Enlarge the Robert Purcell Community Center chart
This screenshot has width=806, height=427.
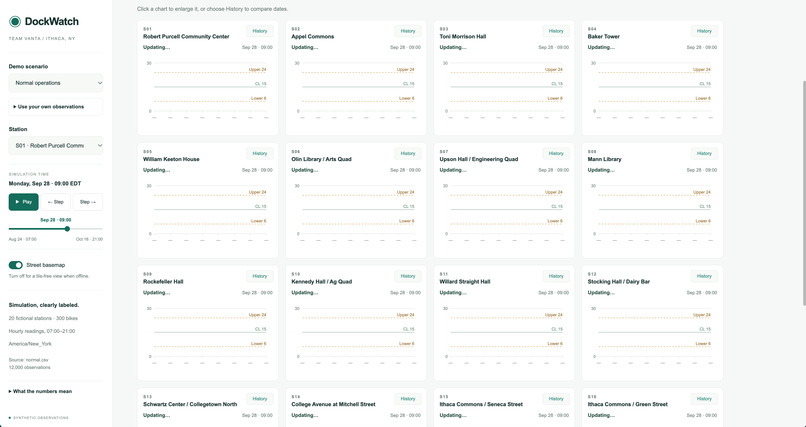click(x=208, y=89)
